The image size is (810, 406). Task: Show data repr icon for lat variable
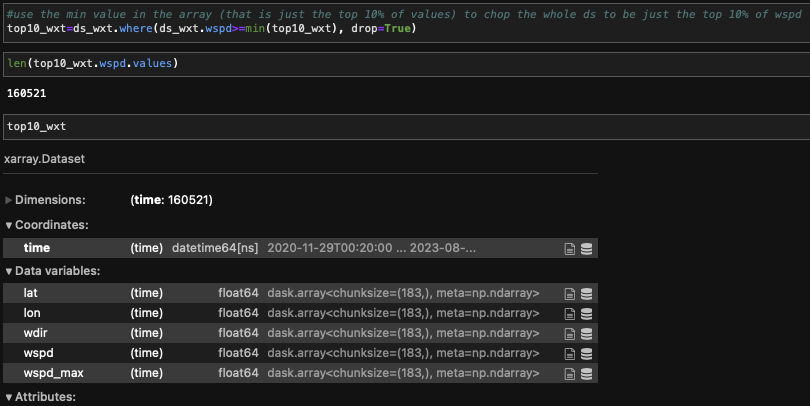pyautogui.click(x=586, y=294)
